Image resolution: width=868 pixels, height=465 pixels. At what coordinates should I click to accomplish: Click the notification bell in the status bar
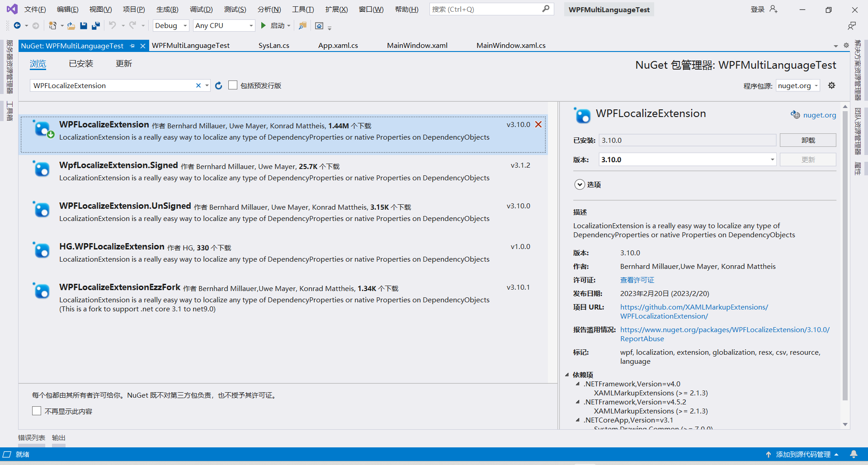(854, 454)
